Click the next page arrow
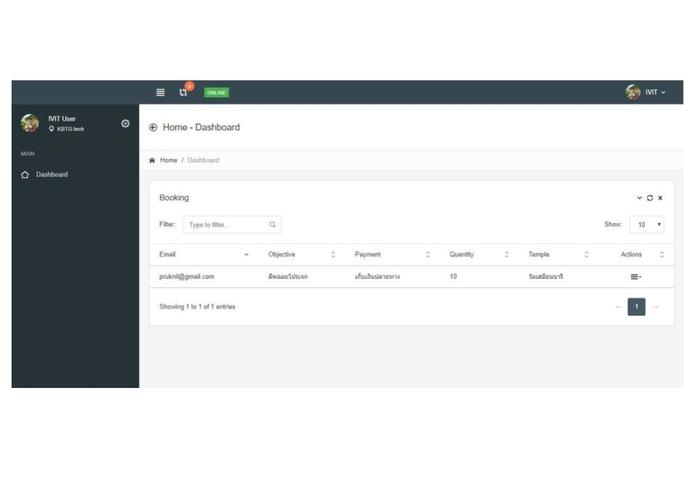This screenshot has width=695, height=494. pyautogui.click(x=656, y=307)
